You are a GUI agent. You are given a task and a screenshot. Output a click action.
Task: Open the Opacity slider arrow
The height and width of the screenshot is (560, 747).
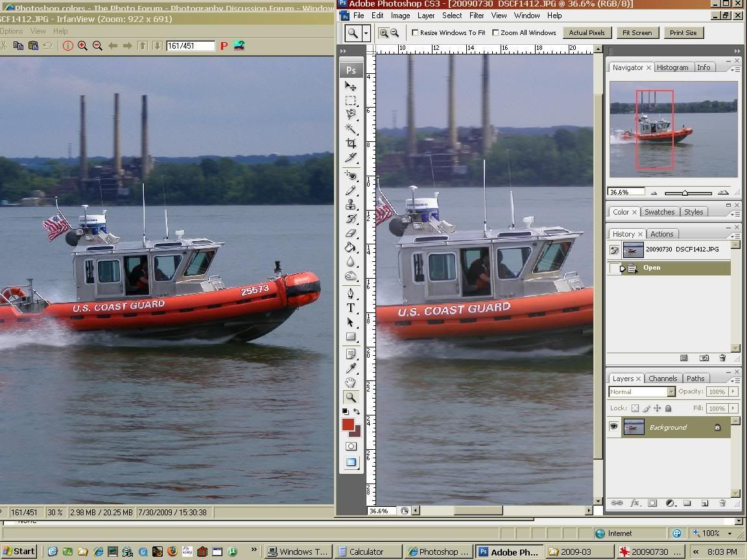(x=733, y=391)
